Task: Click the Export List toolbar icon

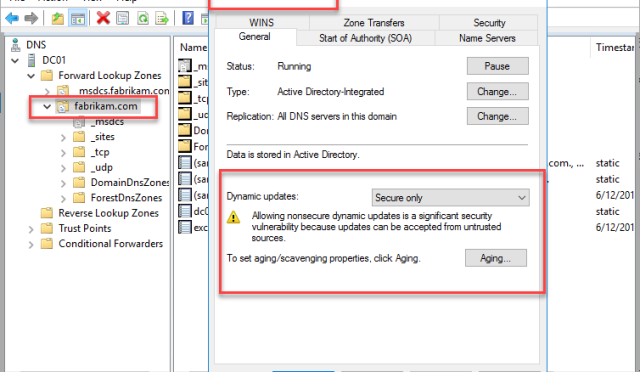Action: coord(162,18)
